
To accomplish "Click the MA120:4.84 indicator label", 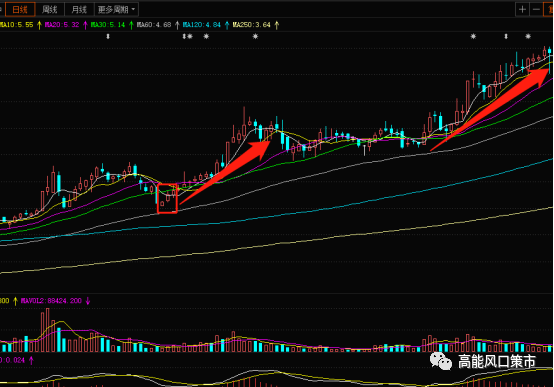I will 202,25.
